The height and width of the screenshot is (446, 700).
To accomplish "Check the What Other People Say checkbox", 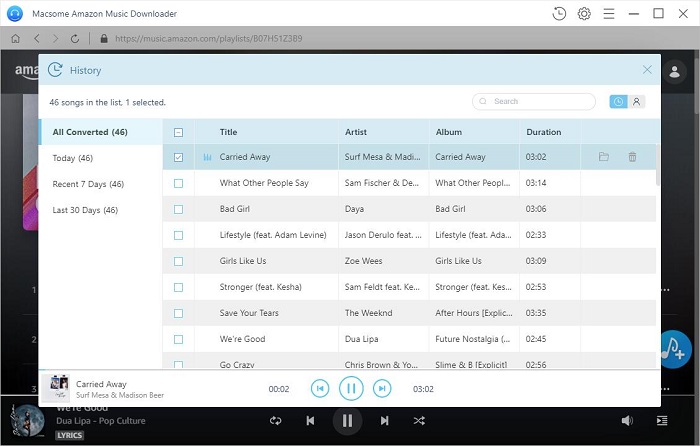I will coord(178,183).
